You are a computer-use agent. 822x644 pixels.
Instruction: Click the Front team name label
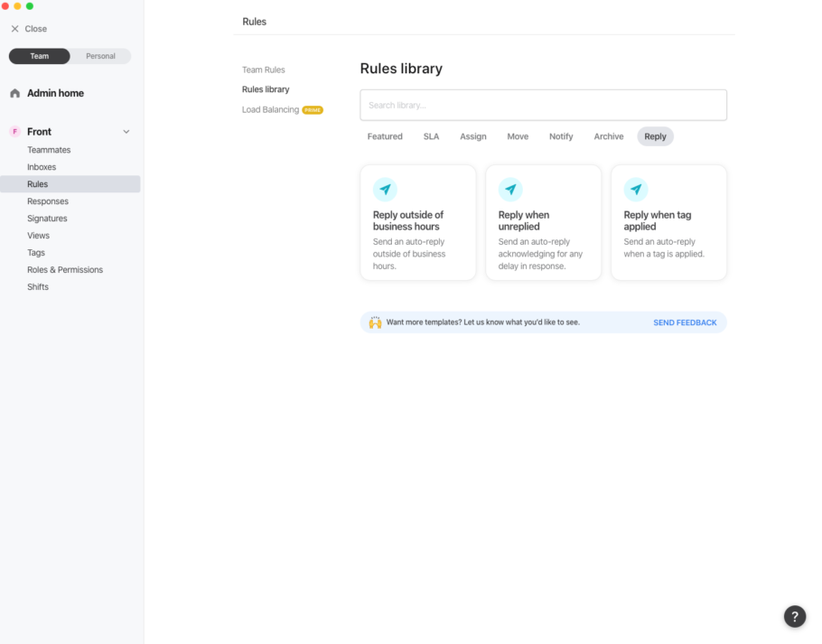pos(40,132)
